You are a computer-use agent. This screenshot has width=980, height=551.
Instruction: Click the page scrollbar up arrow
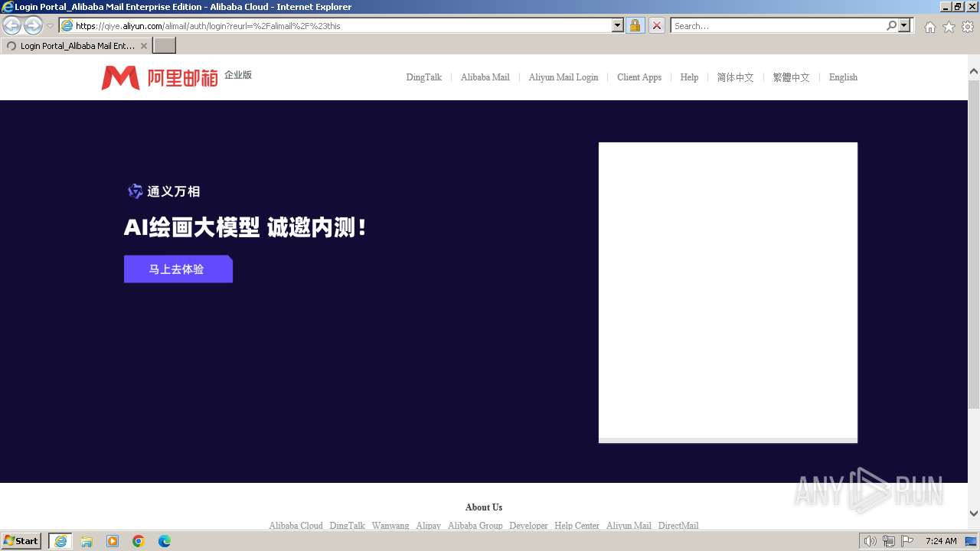point(974,71)
